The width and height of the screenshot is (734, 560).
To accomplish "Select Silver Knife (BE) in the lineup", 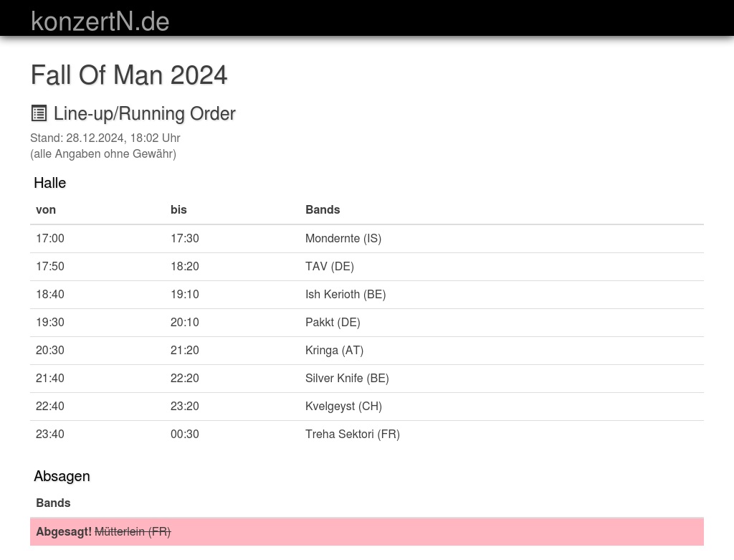I will pyautogui.click(x=347, y=378).
